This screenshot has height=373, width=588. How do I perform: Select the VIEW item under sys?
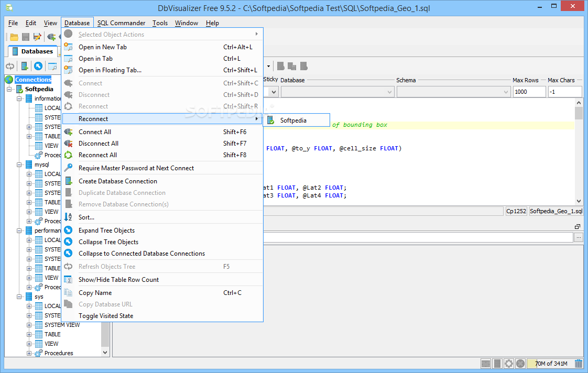click(x=51, y=344)
